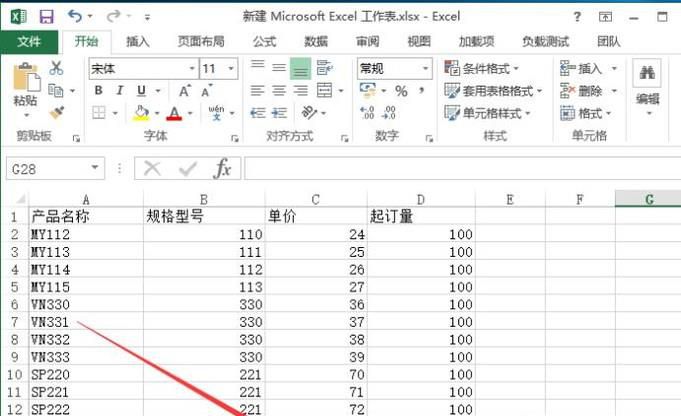This screenshot has width=681, height=416.
Task: Switch to the 公式 tab
Action: coord(264,42)
